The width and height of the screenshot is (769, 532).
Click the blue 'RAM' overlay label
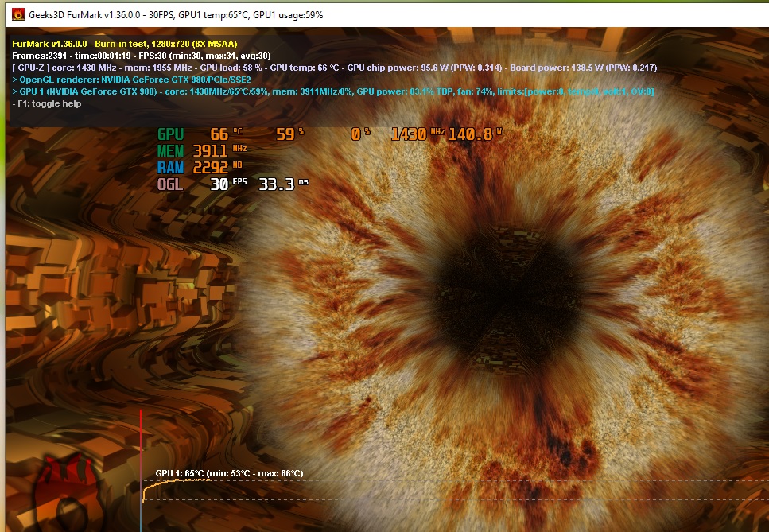[x=171, y=168]
